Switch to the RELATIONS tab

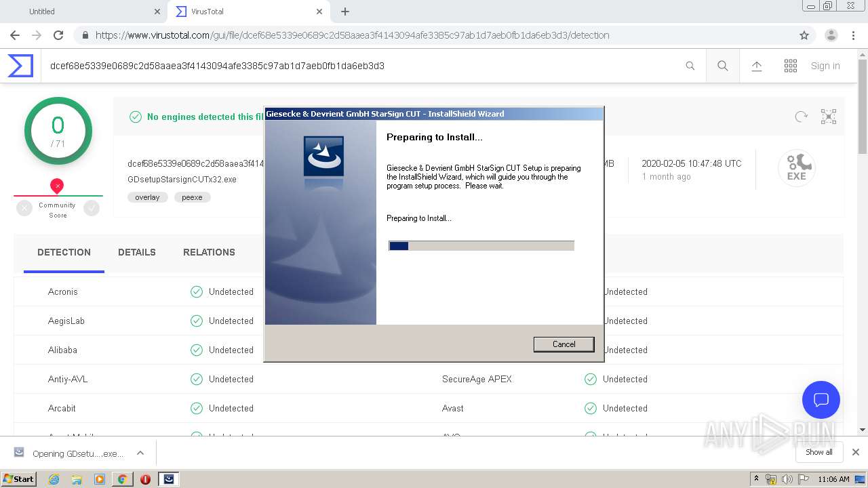point(209,252)
